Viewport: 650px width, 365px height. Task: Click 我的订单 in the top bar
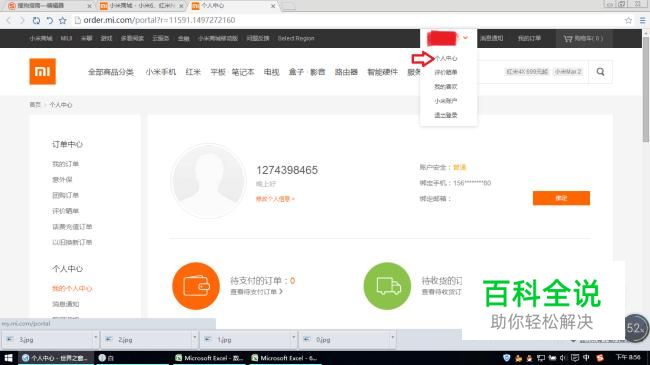(x=529, y=38)
